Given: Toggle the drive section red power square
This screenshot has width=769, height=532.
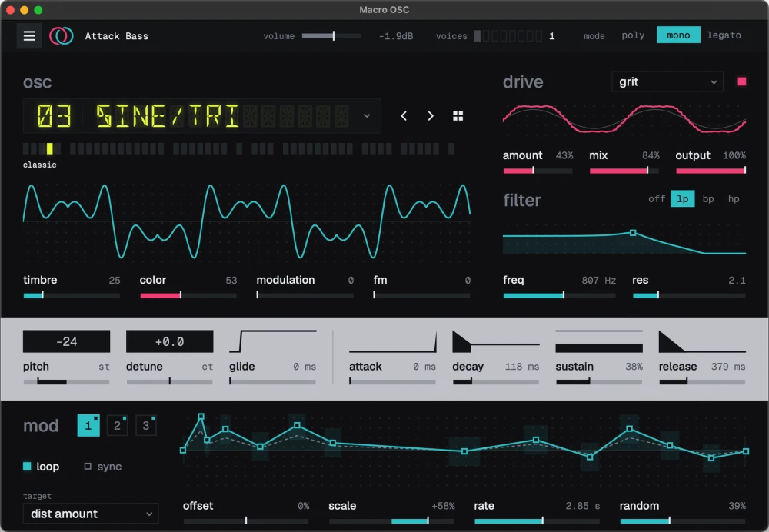Looking at the screenshot, I should click(741, 81).
